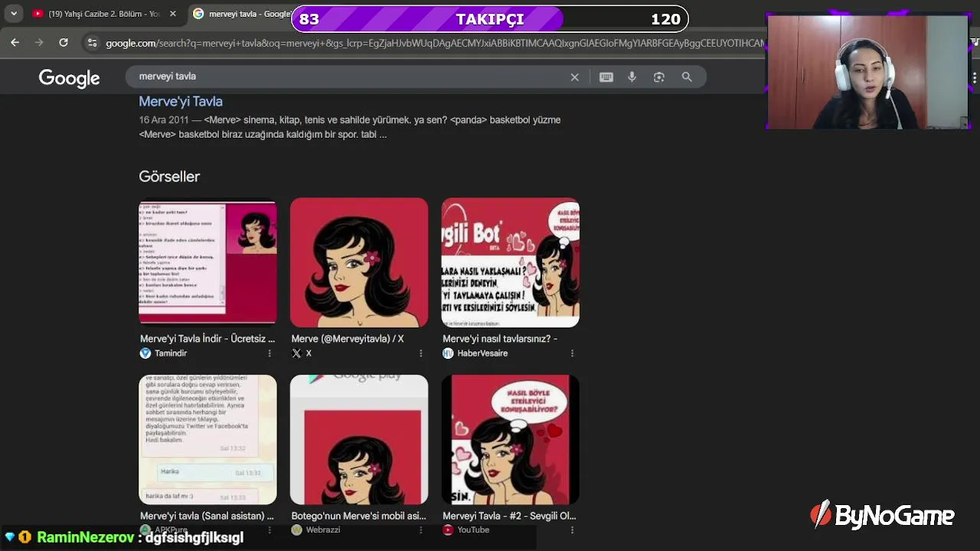The image size is (980, 551).
Task: Click the YouTube source icon
Action: (x=448, y=530)
